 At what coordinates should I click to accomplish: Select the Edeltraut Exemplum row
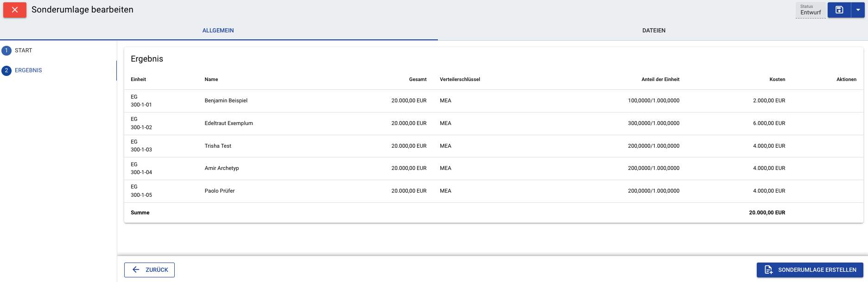(494, 124)
